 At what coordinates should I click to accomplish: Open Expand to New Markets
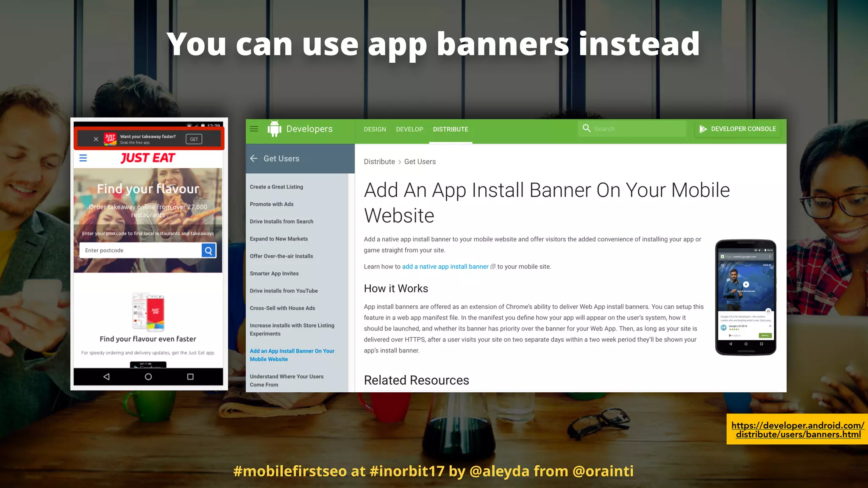(x=279, y=239)
